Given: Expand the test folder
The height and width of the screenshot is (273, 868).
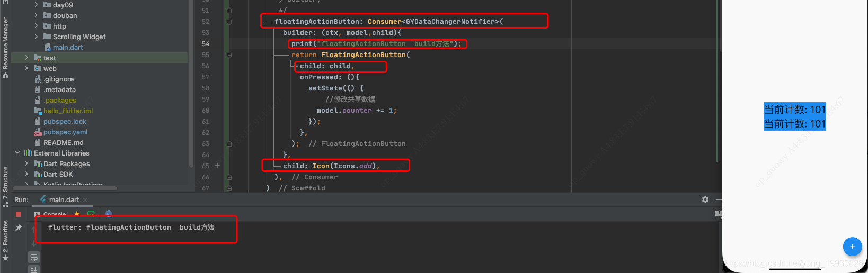Looking at the screenshot, I should (26, 58).
